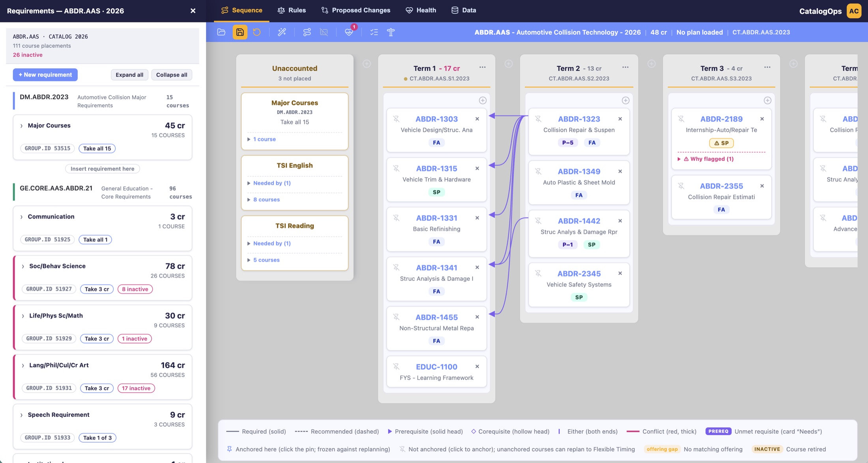Insert a term between Term 1 and Term 2
This screenshot has width=868, height=463.
coord(509,64)
